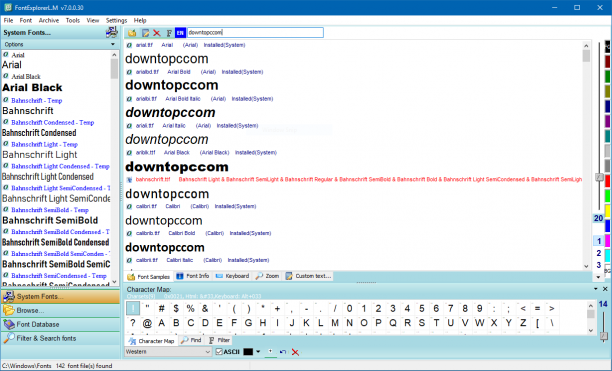Image resolution: width=612 pixels, height=371 pixels.
Task: Switch to the Zoom tab
Action: [x=267, y=276]
